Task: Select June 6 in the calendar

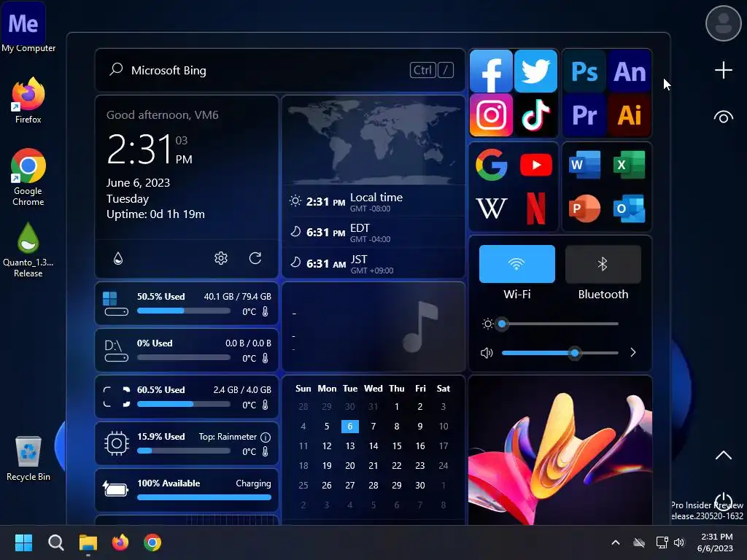Action: coord(349,426)
